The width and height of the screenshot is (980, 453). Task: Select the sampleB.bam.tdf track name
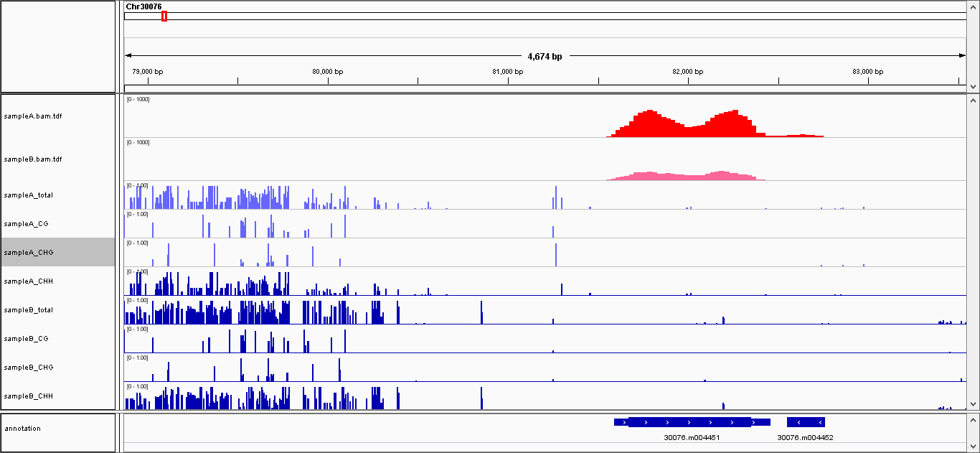click(33, 159)
